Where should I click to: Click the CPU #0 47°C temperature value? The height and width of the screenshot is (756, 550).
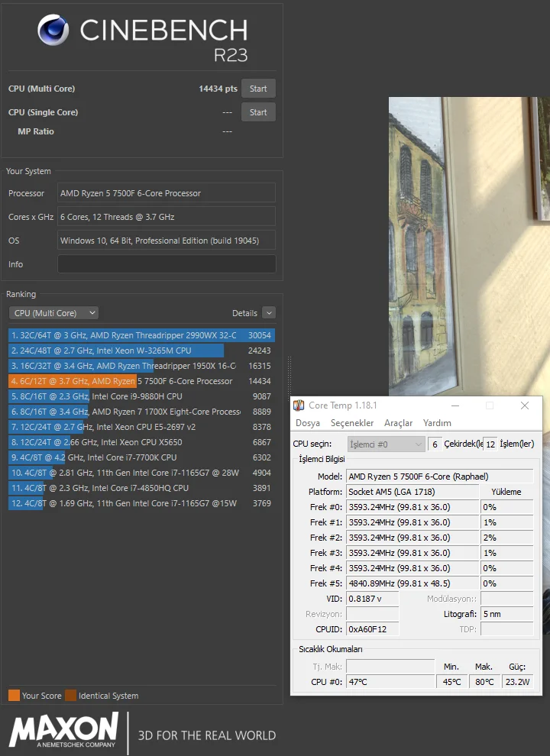click(390, 682)
